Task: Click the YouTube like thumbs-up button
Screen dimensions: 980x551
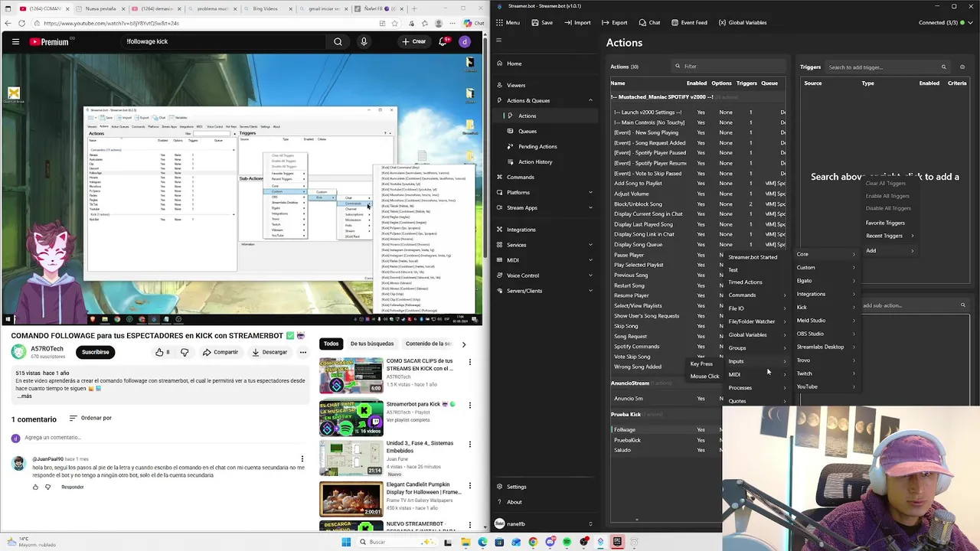Action: (162, 352)
